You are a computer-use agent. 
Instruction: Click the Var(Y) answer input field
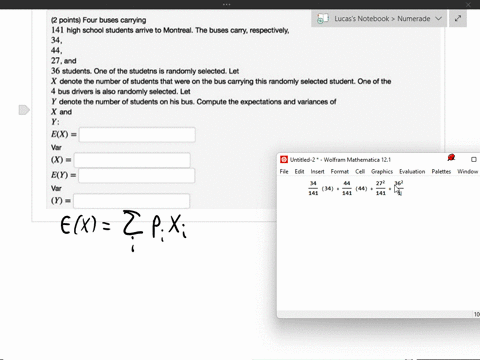pos(132,201)
